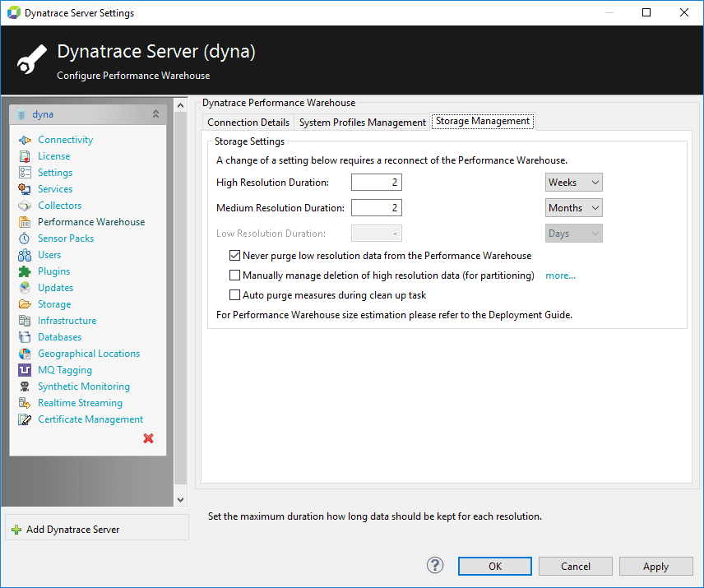Click the Apply button
Image resolution: width=704 pixels, height=588 pixels.
[x=656, y=567]
